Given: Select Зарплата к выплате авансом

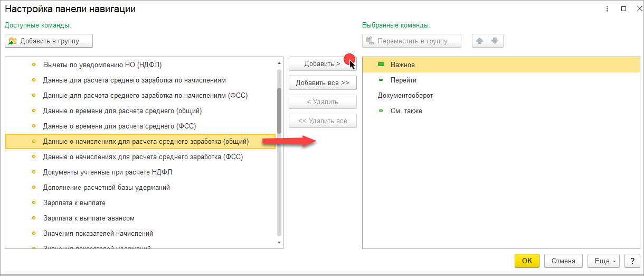Looking at the screenshot, I should [x=140, y=218].
